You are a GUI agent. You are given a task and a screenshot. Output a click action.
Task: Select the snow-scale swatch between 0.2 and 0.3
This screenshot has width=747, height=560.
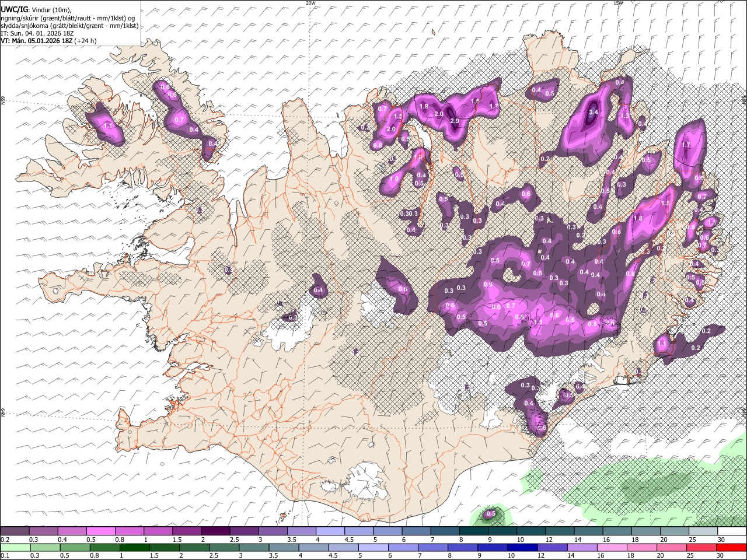[15, 531]
